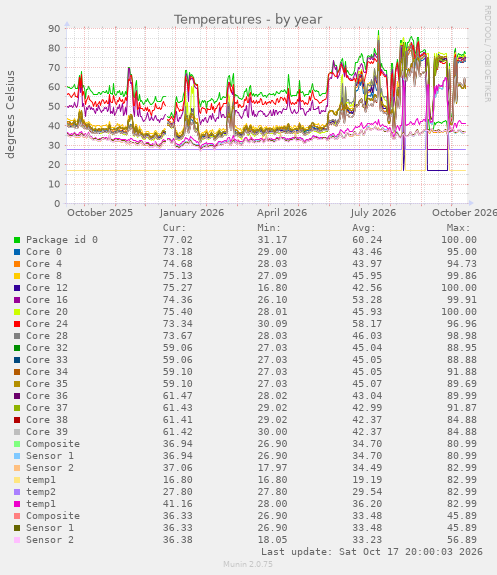Click the gray Core 28 legend swatch
The width and height of the screenshot is (497, 575).
pyautogui.click(x=17, y=336)
